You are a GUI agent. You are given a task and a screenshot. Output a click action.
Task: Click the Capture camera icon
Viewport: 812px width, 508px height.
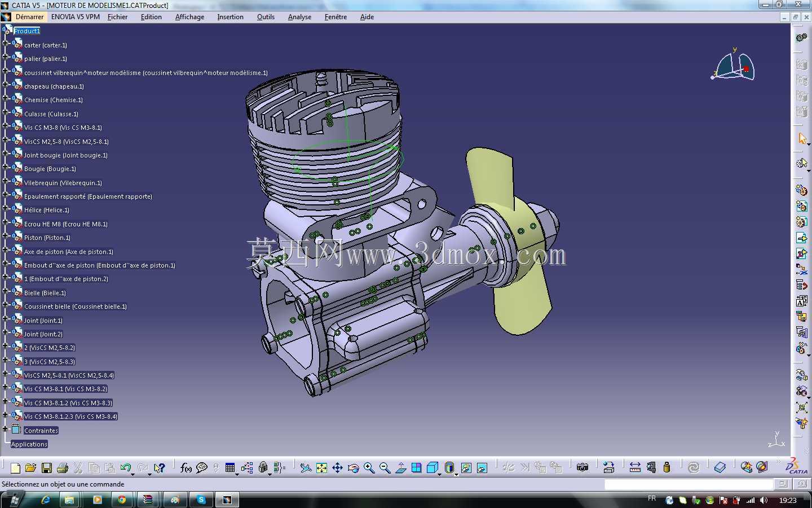click(582, 467)
